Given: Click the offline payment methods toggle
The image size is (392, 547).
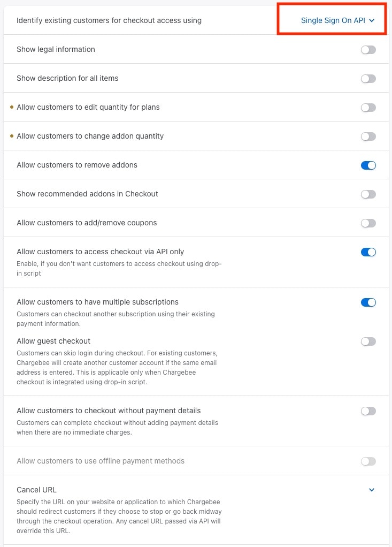Looking at the screenshot, I should point(368,460).
